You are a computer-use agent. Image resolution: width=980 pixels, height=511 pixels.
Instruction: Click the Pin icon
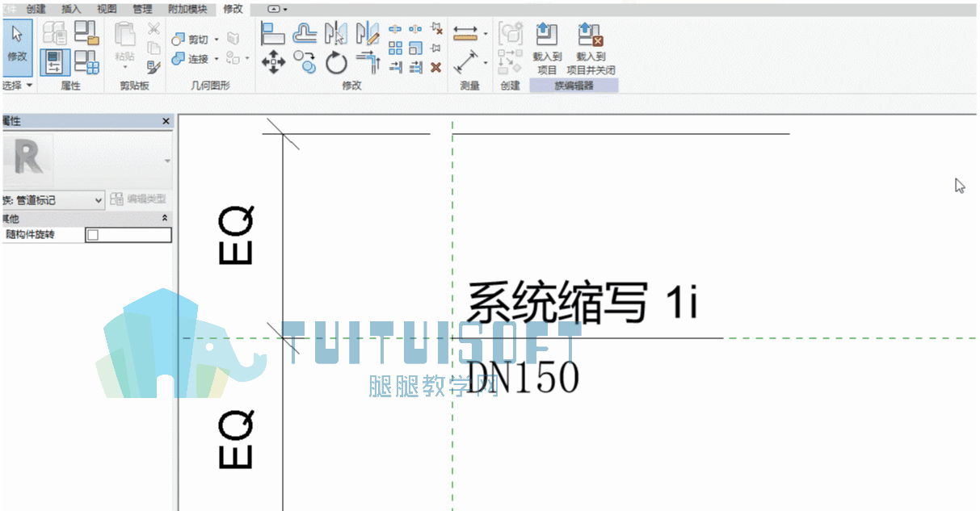click(436, 48)
